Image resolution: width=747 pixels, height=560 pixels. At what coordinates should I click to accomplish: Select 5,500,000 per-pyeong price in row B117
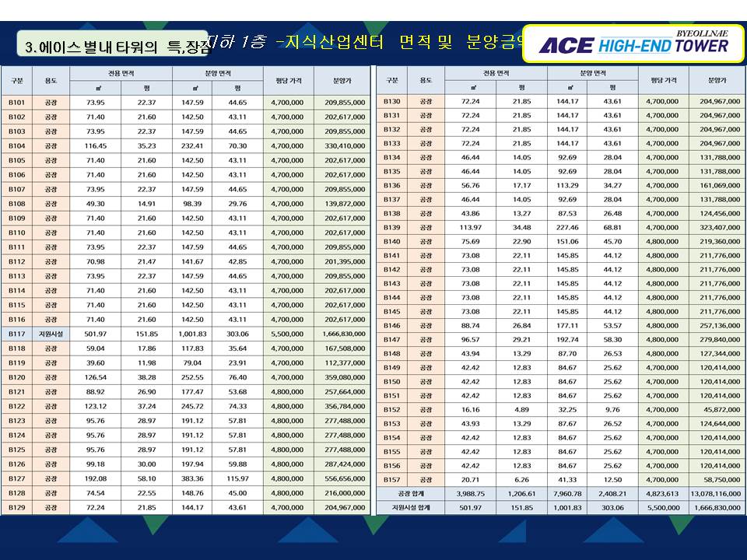point(287,334)
